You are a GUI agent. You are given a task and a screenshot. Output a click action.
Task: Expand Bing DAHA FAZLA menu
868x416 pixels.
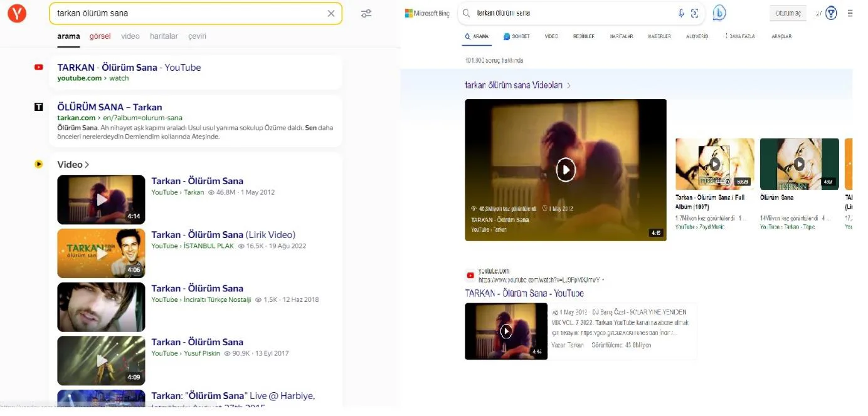741,36
